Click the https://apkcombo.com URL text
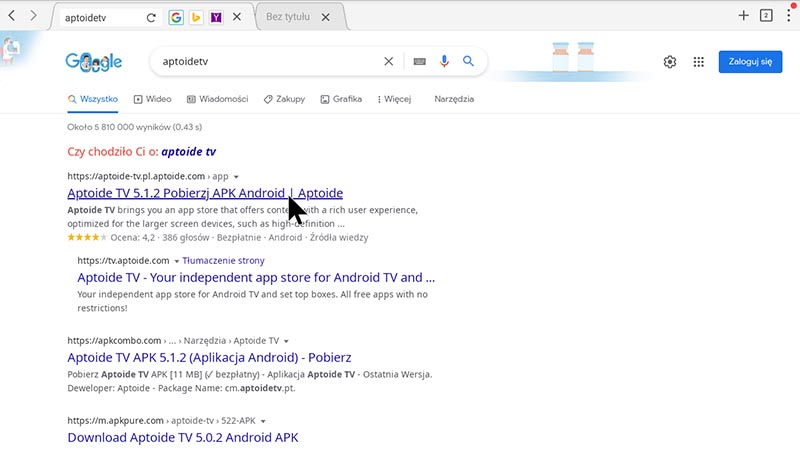The image size is (800, 450). (114, 340)
